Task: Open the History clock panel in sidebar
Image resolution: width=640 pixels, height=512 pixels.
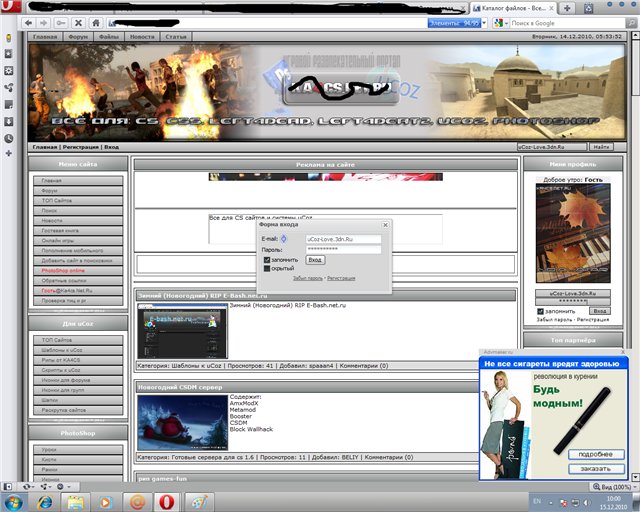Action: point(8,138)
